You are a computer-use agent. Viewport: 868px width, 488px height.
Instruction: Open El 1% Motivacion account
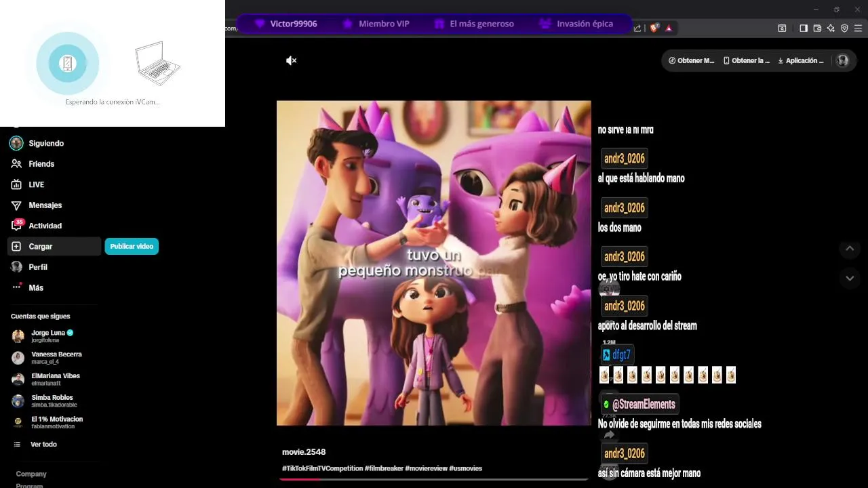point(47,422)
